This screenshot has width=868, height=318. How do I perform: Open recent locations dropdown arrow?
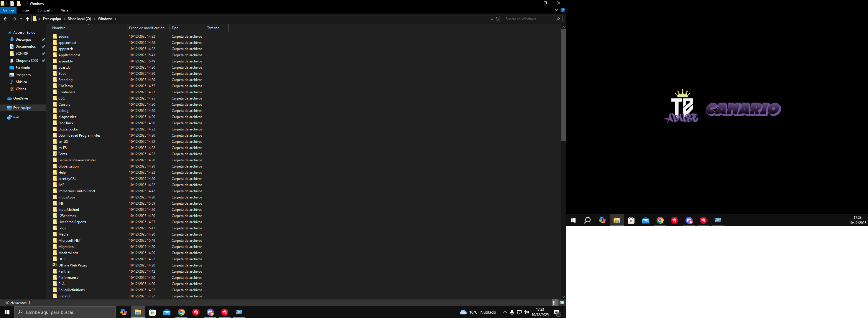(x=21, y=19)
